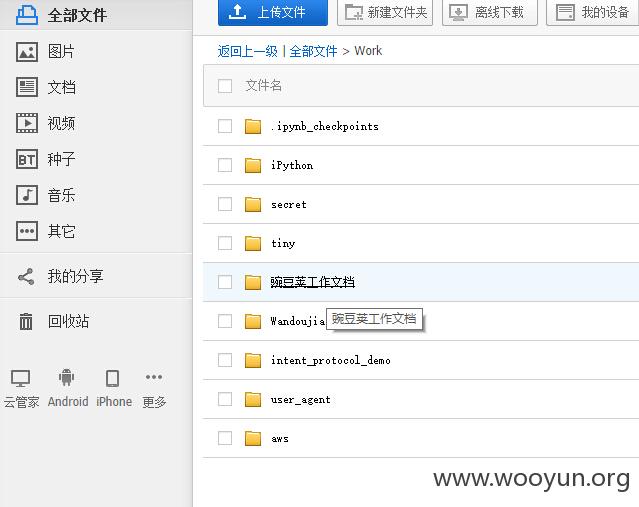
Task: Click 离线下载 offline download button
Action: (x=489, y=12)
